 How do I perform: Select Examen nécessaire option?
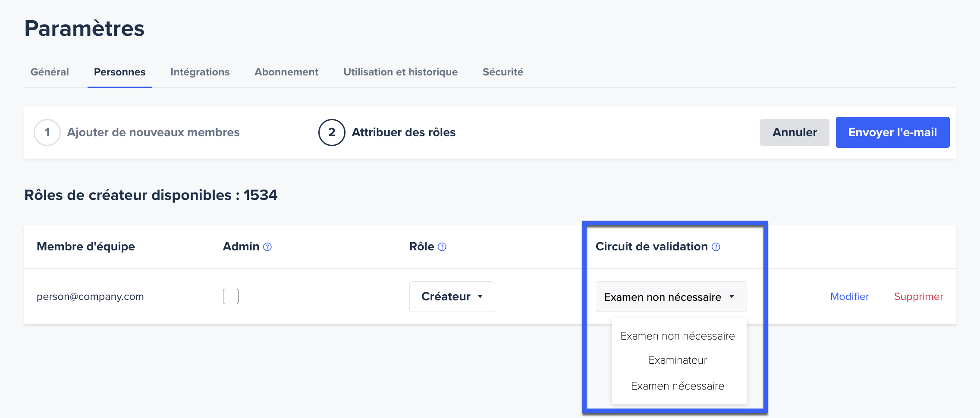[678, 386]
